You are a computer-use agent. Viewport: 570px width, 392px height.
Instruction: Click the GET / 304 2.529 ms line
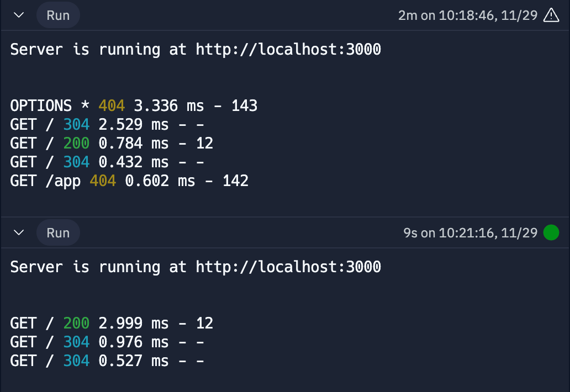107,125
